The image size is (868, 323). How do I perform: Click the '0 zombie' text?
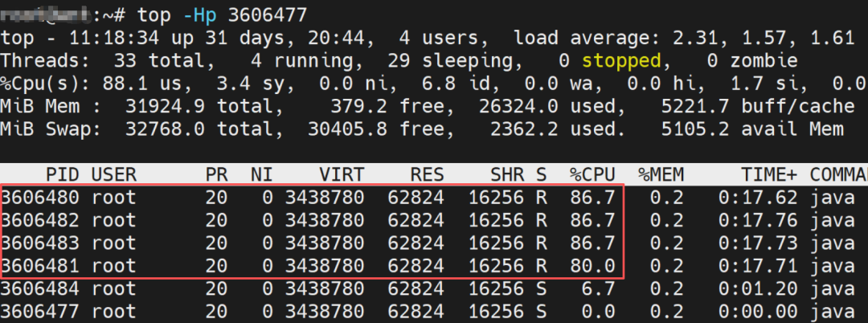click(751, 61)
